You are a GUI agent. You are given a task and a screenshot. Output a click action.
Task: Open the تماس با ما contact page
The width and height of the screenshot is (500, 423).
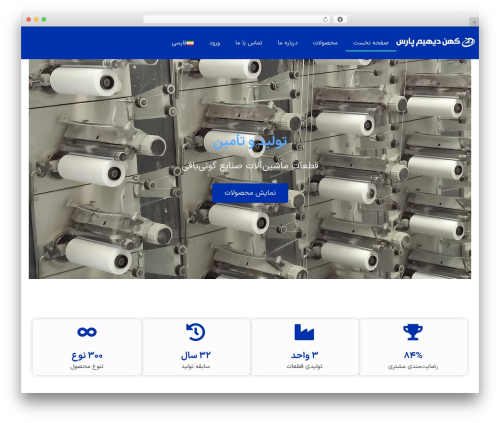pyautogui.click(x=249, y=43)
